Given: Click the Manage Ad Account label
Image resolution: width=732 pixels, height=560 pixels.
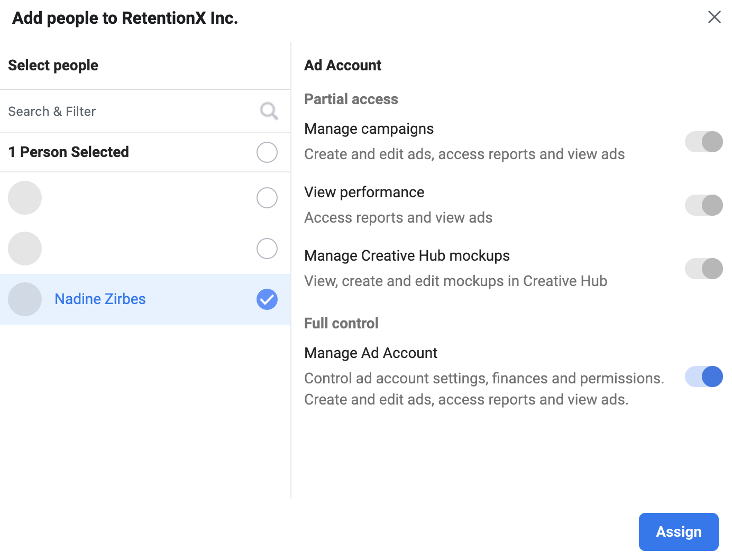Looking at the screenshot, I should [371, 353].
